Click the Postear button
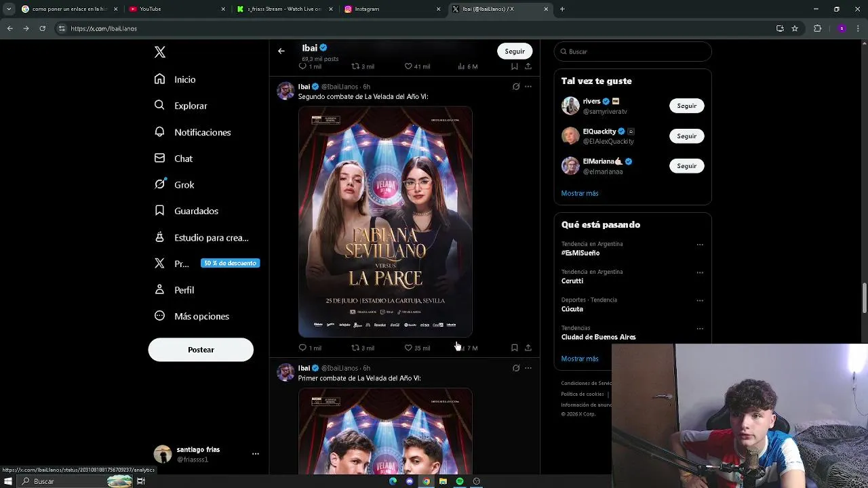Viewport: 868px width, 488px height. coord(201,350)
